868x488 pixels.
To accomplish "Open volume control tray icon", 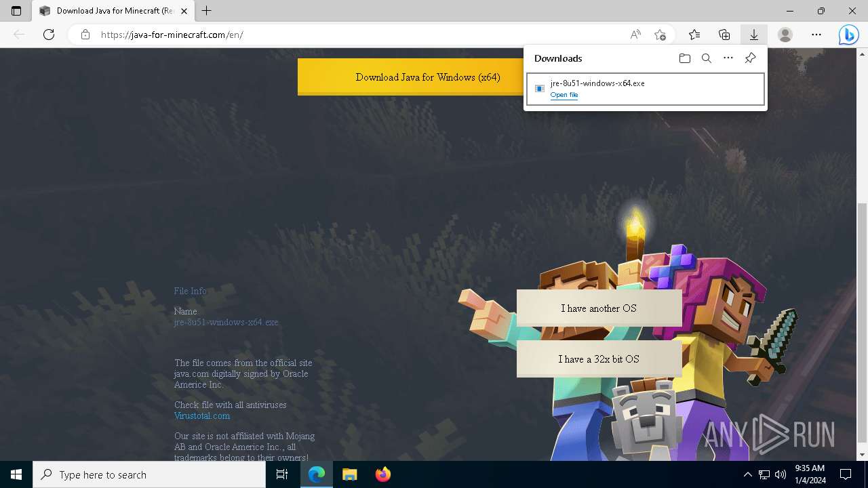I will click(781, 474).
